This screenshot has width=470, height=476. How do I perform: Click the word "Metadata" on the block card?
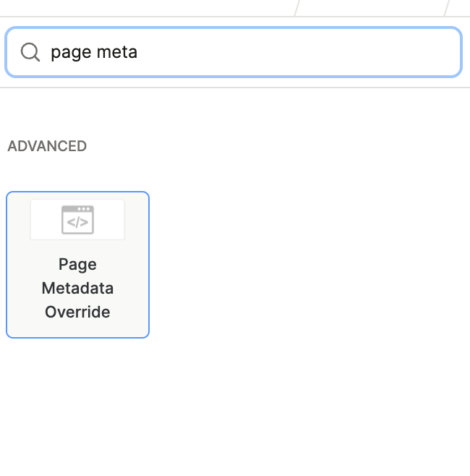point(77,288)
